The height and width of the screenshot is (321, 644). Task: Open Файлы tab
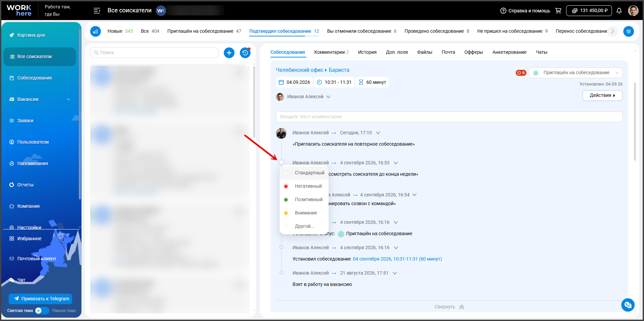pos(425,52)
